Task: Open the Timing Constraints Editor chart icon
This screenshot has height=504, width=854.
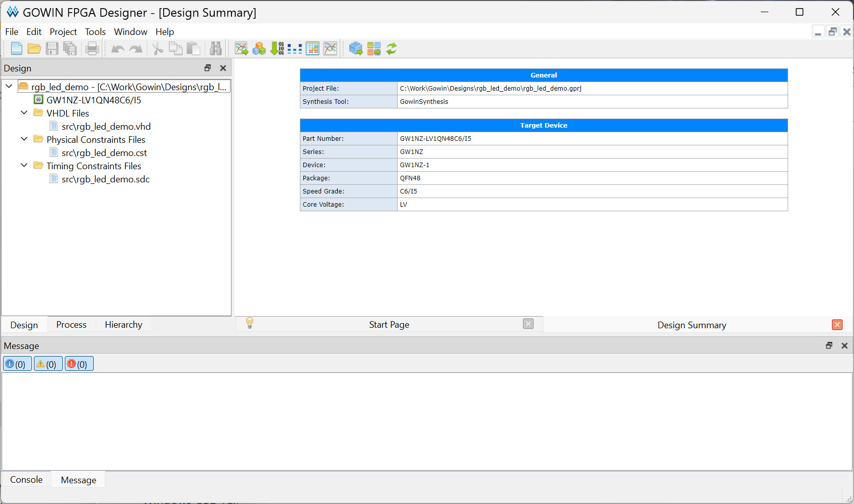Action: [x=330, y=49]
